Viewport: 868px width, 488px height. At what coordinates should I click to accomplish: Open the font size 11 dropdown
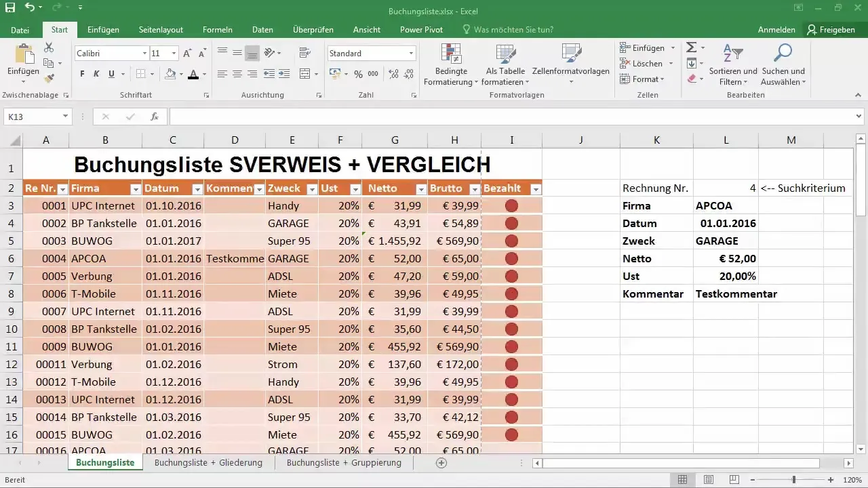tap(174, 53)
